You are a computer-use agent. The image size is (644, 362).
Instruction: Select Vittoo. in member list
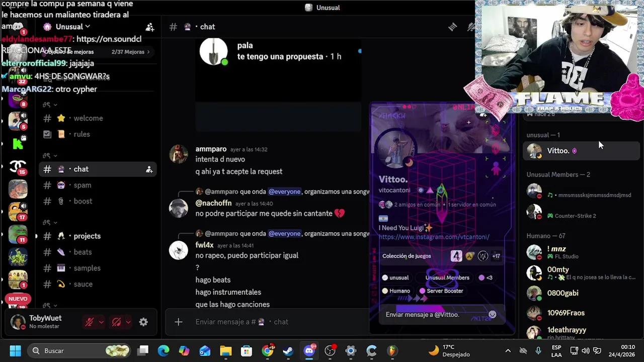point(581,151)
